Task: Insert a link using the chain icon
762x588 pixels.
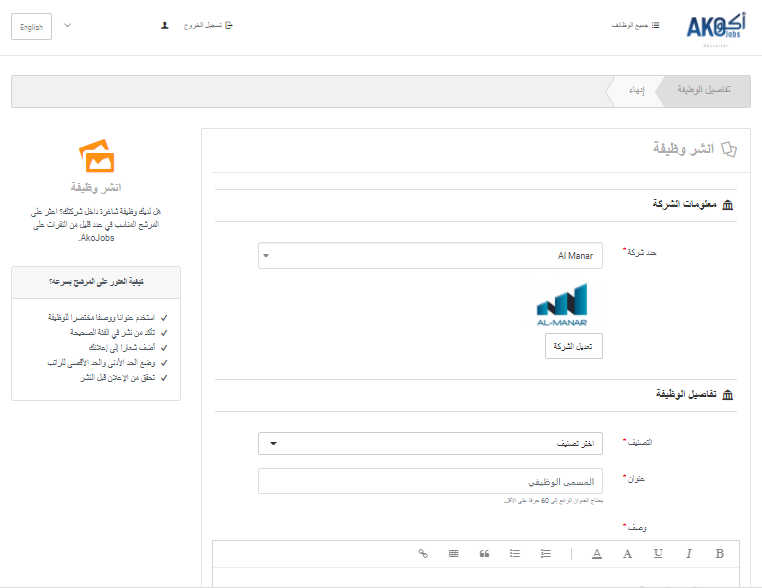Action: pos(422,553)
